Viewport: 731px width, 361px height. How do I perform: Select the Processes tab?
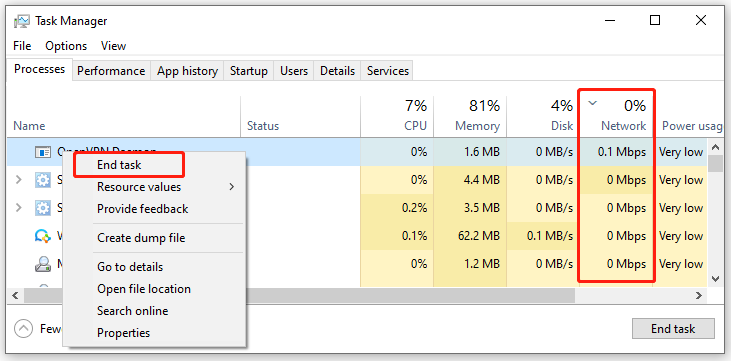pos(40,69)
